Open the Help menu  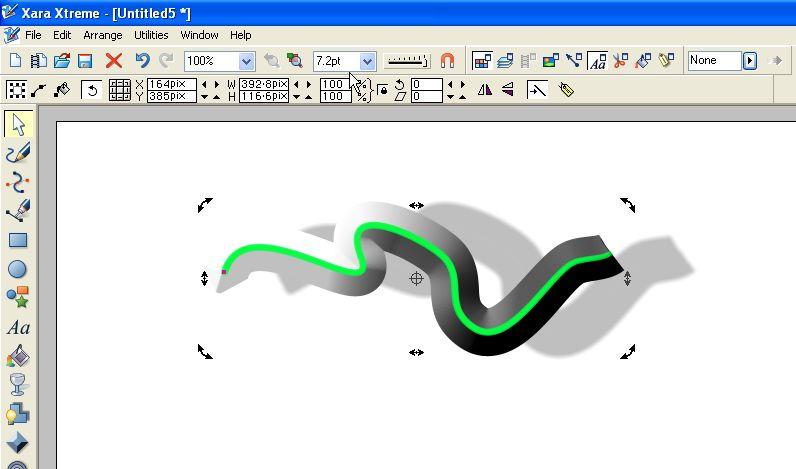[x=241, y=35]
